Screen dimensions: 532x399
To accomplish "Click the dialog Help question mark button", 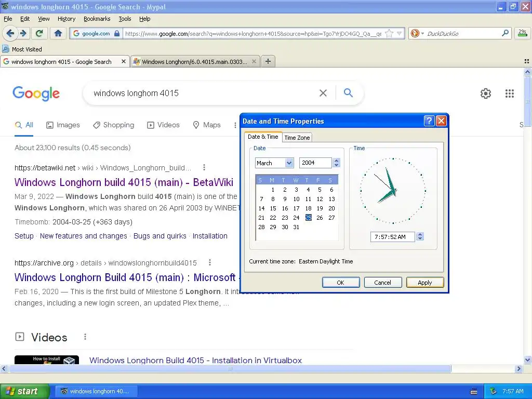I will pyautogui.click(x=429, y=121).
